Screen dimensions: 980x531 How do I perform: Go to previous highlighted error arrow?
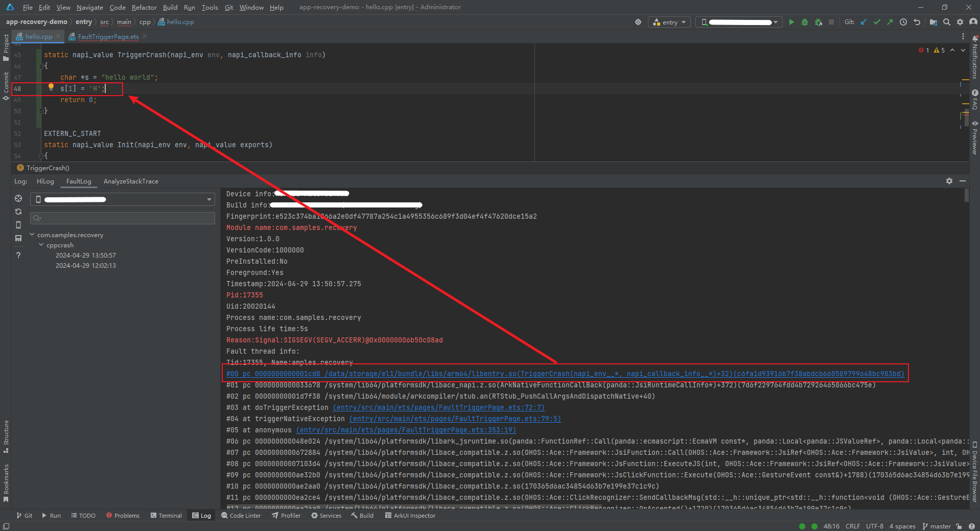952,50
